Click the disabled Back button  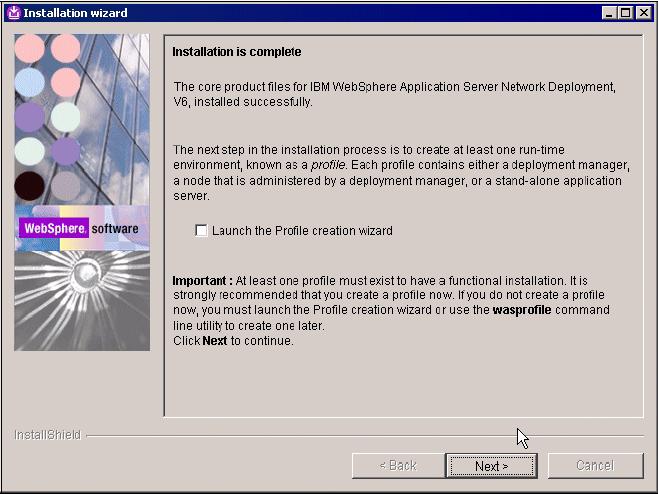pos(398,466)
